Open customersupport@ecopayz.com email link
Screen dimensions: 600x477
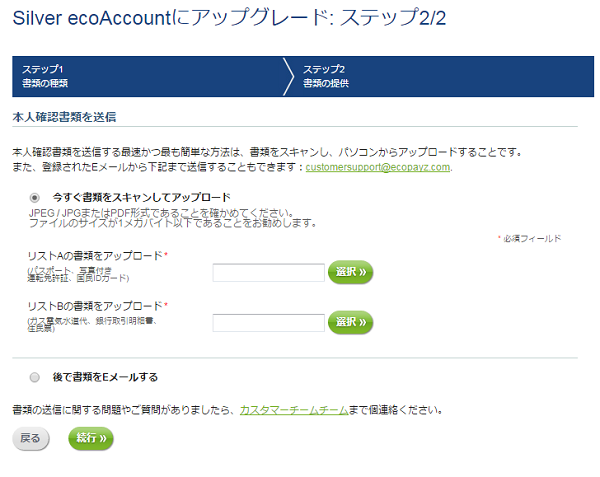coord(378,167)
